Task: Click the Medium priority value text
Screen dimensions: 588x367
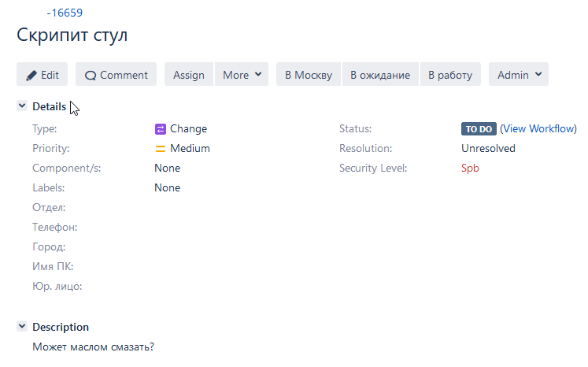Action: click(x=190, y=148)
